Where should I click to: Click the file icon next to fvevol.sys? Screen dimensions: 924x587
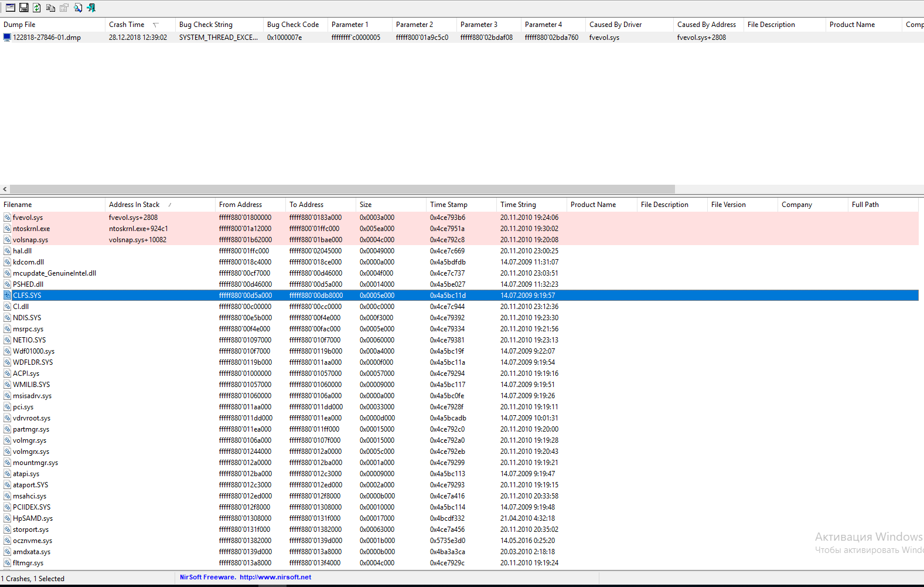click(x=7, y=218)
